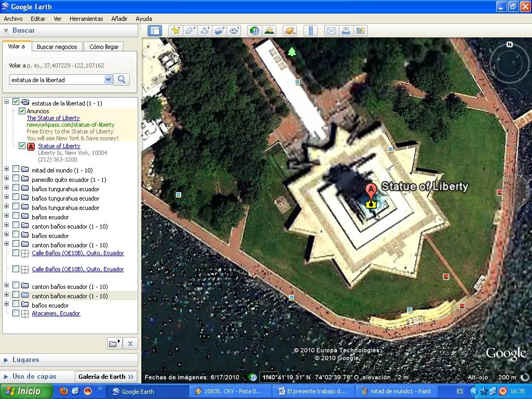Open the Ver menu

[57, 19]
